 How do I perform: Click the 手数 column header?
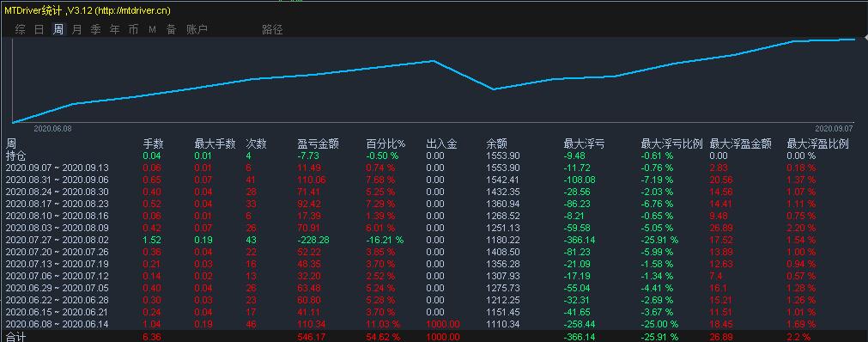pyautogui.click(x=154, y=144)
